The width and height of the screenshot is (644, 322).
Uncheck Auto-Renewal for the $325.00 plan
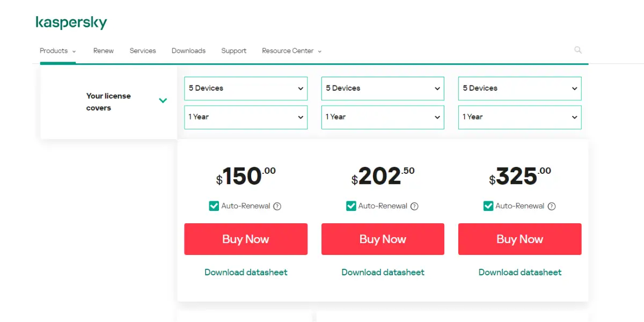coord(488,206)
